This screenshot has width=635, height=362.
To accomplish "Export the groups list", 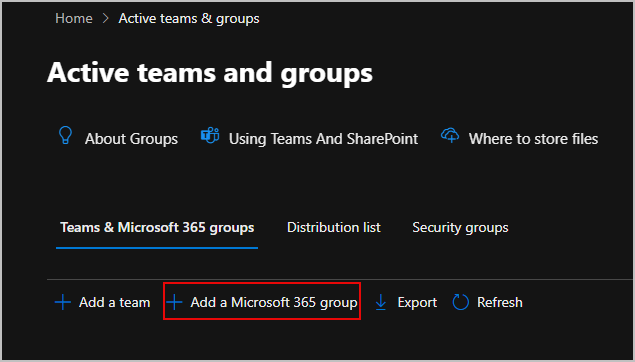I will click(x=406, y=302).
